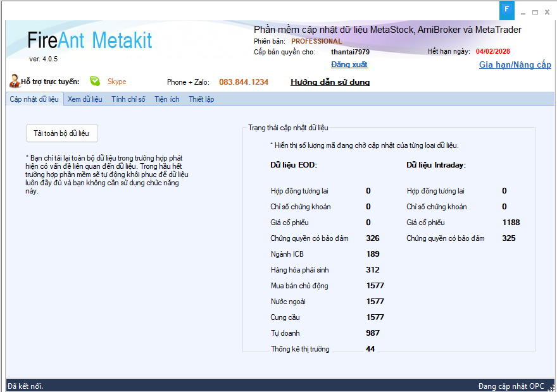Viewport: 557px width, 392px height.
Task: Click the FireAnt Metakit logo
Action: (x=90, y=40)
